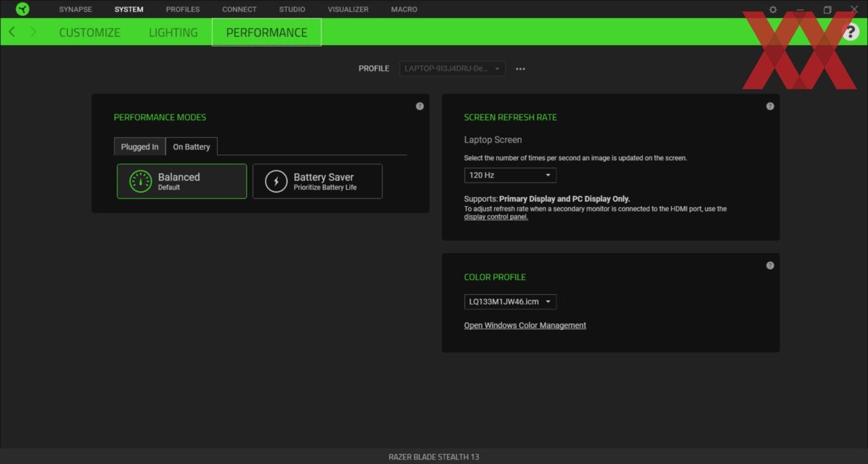This screenshot has width=868, height=464.
Task: Open Windows Color Management link
Action: (x=525, y=326)
